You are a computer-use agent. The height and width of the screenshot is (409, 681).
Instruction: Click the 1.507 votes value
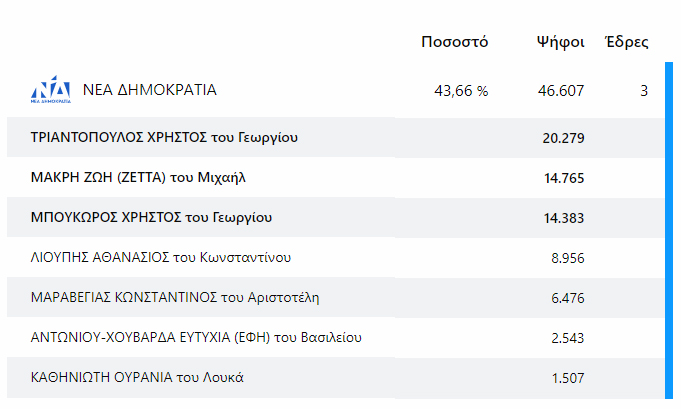tap(567, 378)
